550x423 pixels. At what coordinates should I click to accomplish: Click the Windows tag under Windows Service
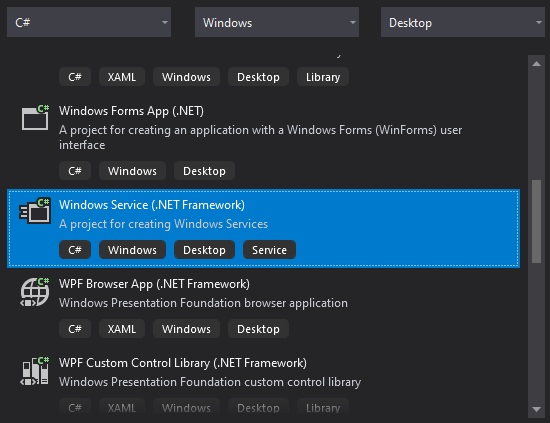click(x=132, y=250)
